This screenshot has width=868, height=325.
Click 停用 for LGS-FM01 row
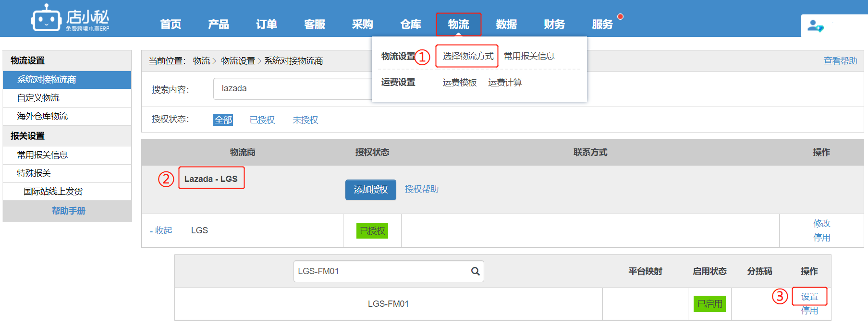pos(809,311)
